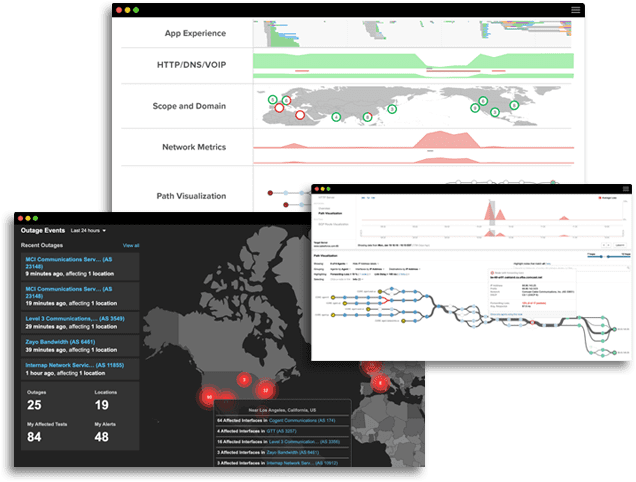Select the HTTP/DNS/VOIP row
Screen dimensions: 636x482
pos(193,65)
